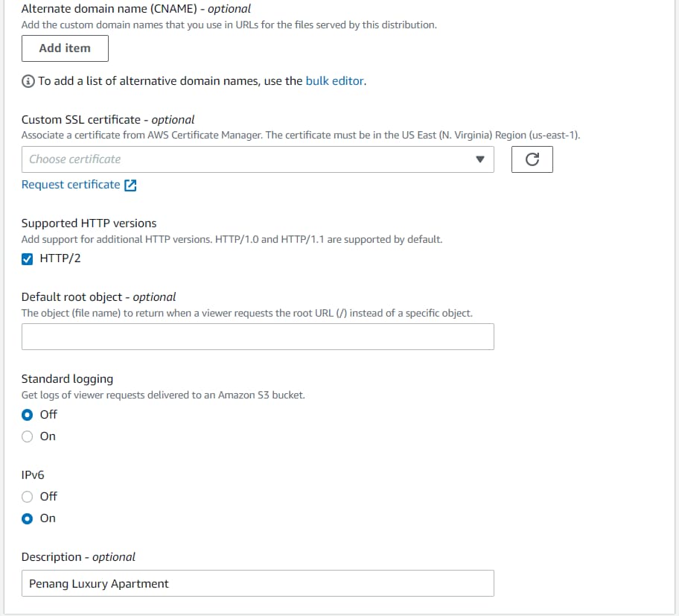Click the dropdown arrow in Choose certificate
Screen dimensions: 679x616
[479, 159]
